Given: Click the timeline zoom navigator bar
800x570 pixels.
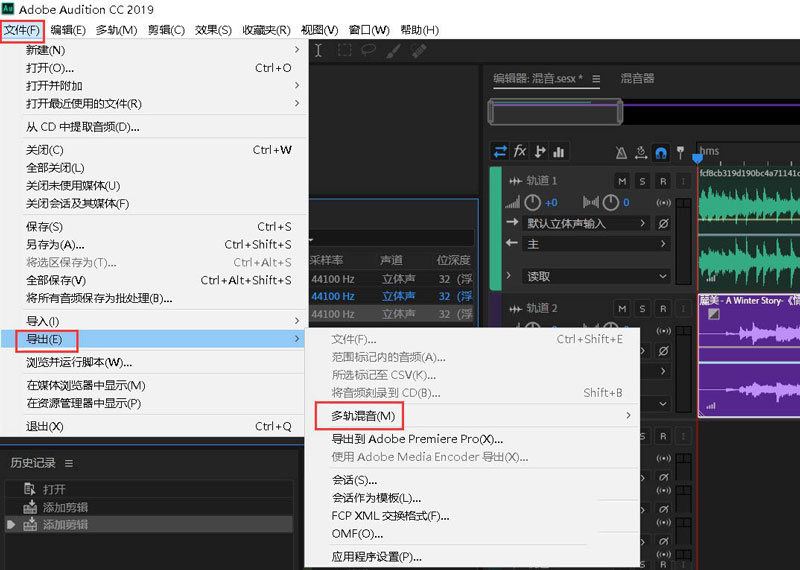Looking at the screenshot, I should 555,112.
